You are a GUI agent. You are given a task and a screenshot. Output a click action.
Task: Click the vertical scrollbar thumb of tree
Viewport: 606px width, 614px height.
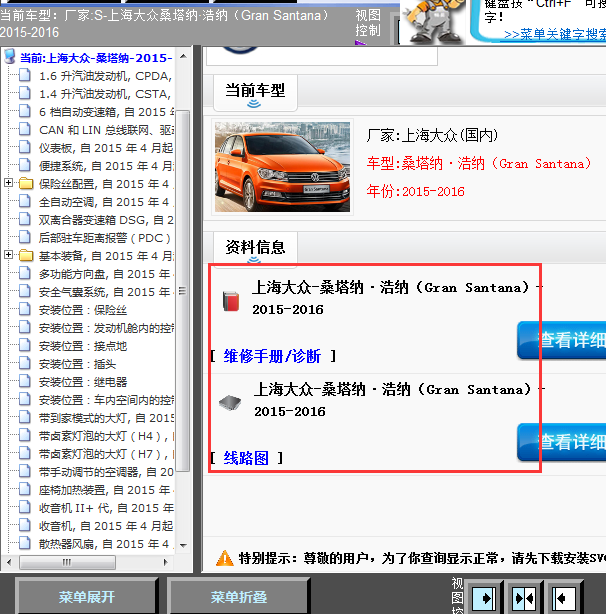click(183, 291)
